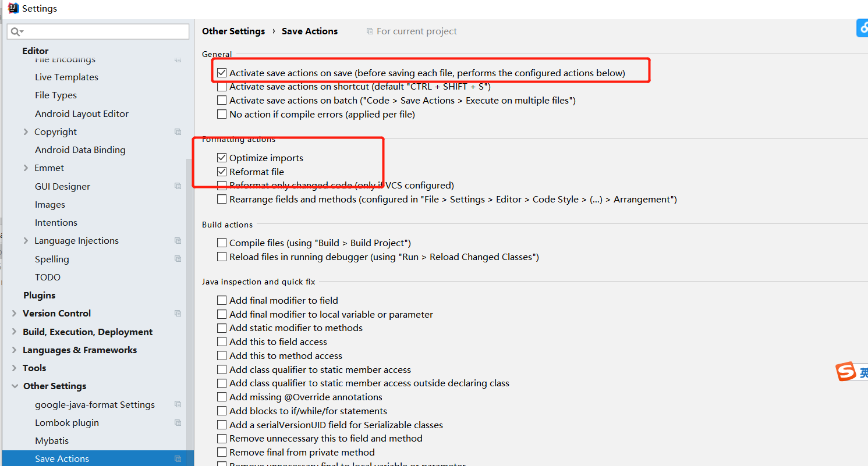Click the magnifier icon in settings search
Viewport: 868px width, 466px height.
[x=16, y=31]
